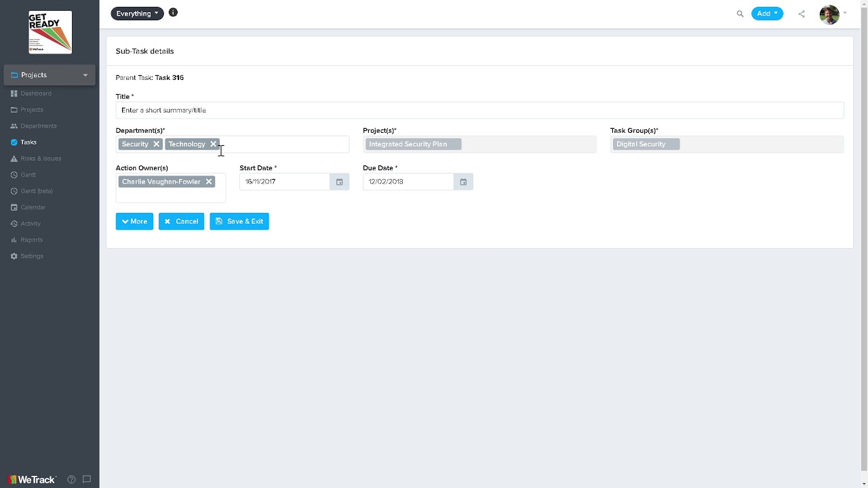Remove the Security department tag
This screenshot has width=868, height=488.
coord(156,144)
